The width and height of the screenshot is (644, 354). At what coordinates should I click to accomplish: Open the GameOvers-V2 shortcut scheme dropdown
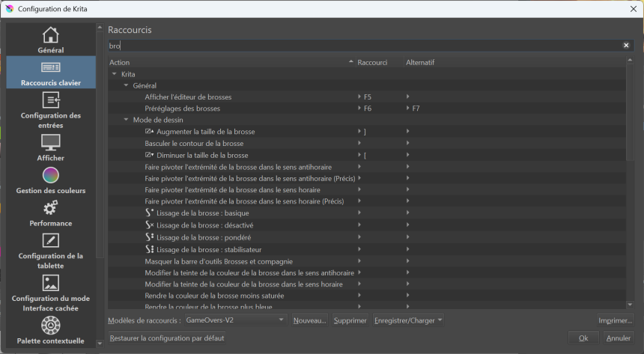point(234,320)
